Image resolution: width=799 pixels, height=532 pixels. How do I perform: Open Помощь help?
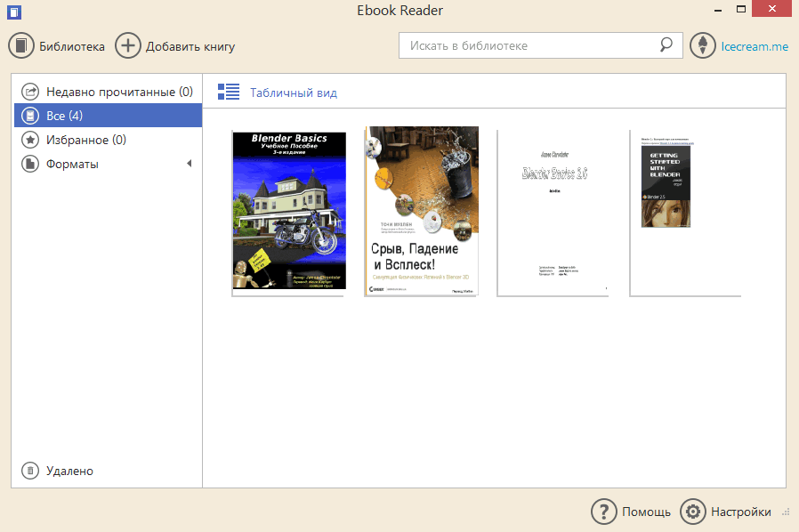coord(646,512)
